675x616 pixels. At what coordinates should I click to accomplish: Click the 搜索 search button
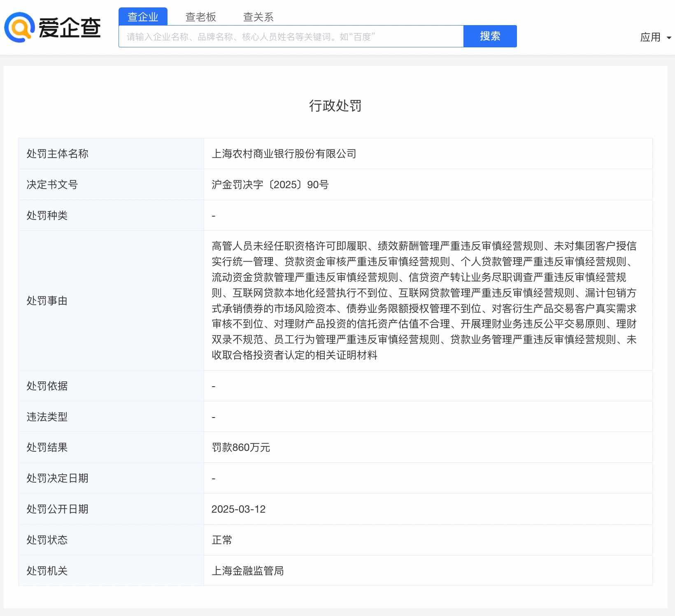coord(489,36)
